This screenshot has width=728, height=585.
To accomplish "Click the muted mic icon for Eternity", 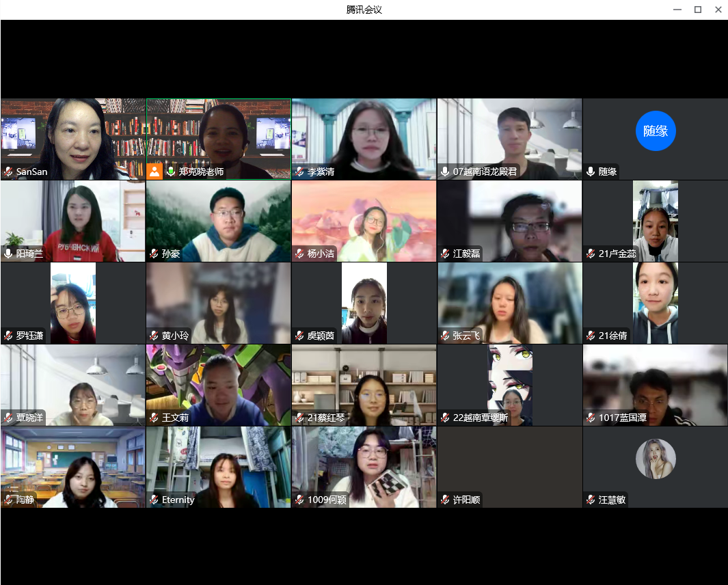I will 154,500.
